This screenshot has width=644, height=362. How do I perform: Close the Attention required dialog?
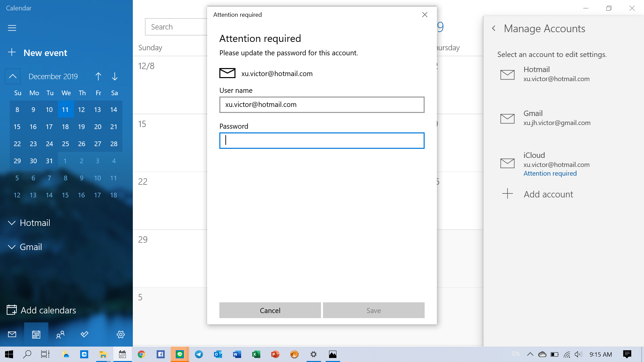tap(425, 14)
